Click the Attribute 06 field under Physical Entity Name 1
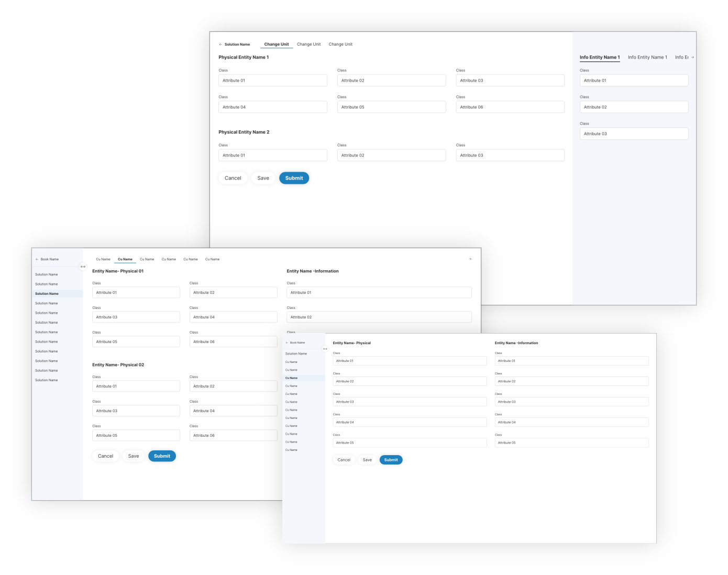728x575 pixels. 510,107
